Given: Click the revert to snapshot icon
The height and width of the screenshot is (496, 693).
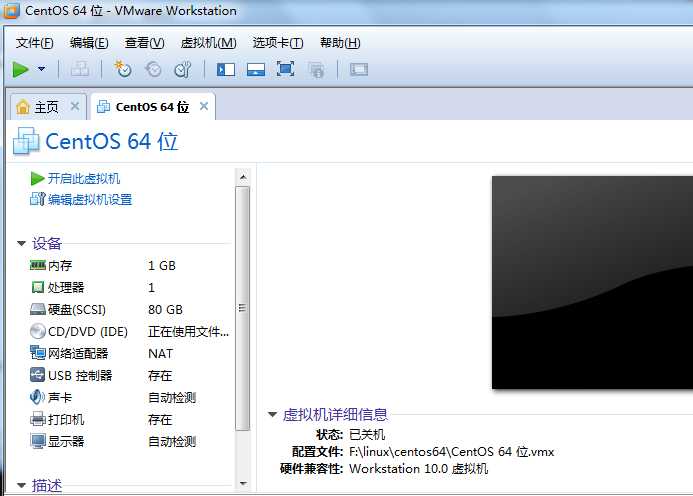Looking at the screenshot, I should coord(153,69).
